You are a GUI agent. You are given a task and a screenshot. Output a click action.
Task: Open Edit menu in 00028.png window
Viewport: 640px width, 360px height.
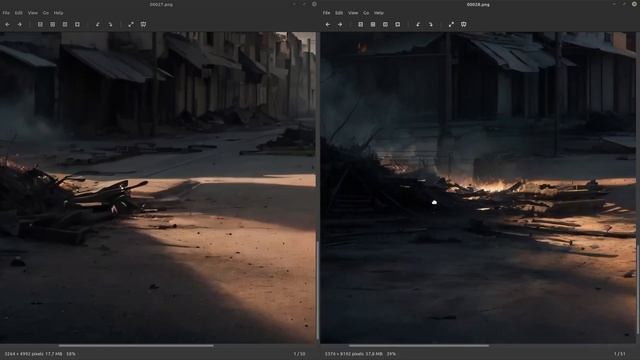(x=339, y=13)
